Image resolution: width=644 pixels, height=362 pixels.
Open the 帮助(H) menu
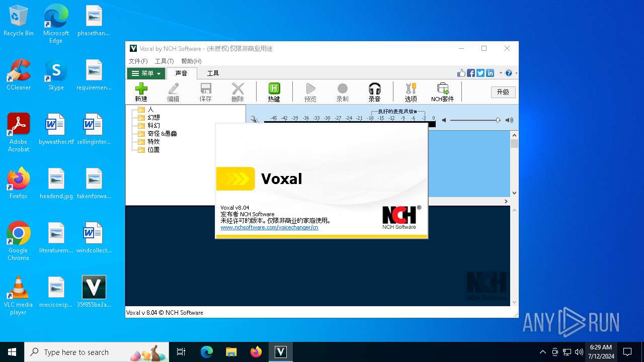pyautogui.click(x=191, y=61)
